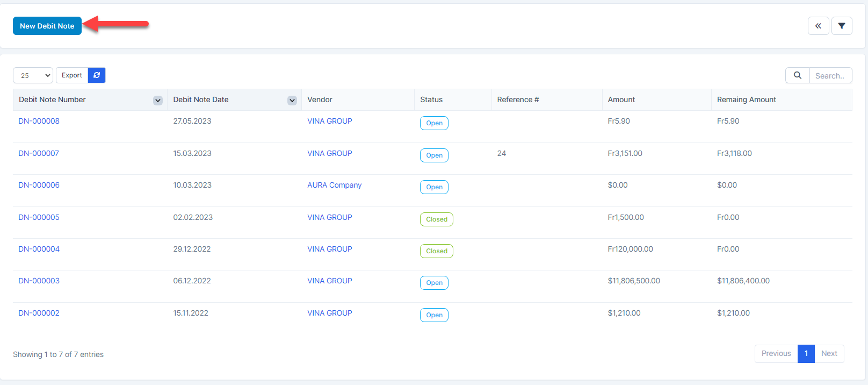Open debit note DN-000002
This screenshot has width=868, height=385.
pyautogui.click(x=39, y=313)
